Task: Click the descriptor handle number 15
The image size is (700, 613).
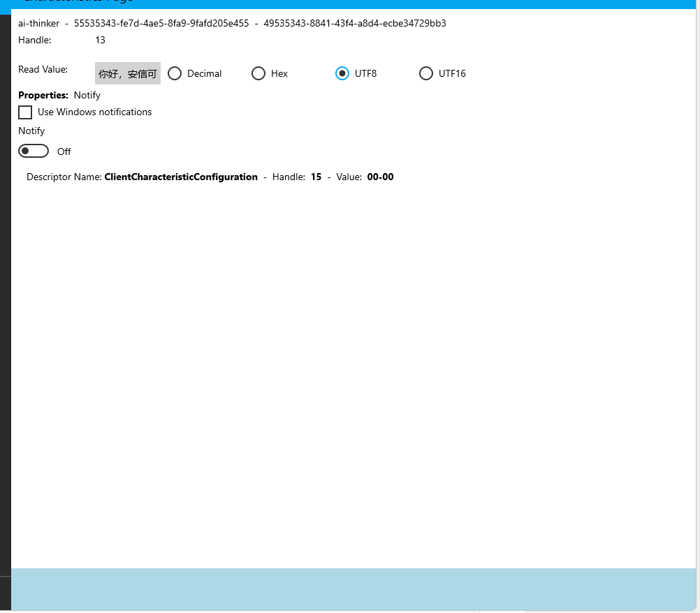Action: pyautogui.click(x=316, y=177)
